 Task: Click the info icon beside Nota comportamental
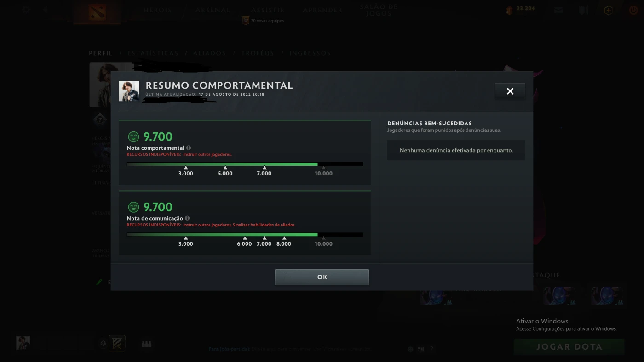[189, 148]
